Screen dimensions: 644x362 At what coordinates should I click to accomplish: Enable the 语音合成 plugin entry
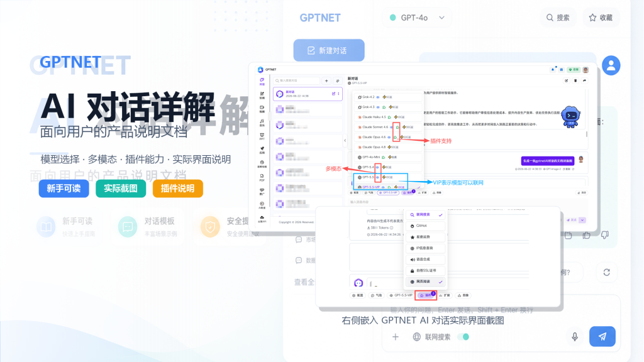click(x=426, y=260)
